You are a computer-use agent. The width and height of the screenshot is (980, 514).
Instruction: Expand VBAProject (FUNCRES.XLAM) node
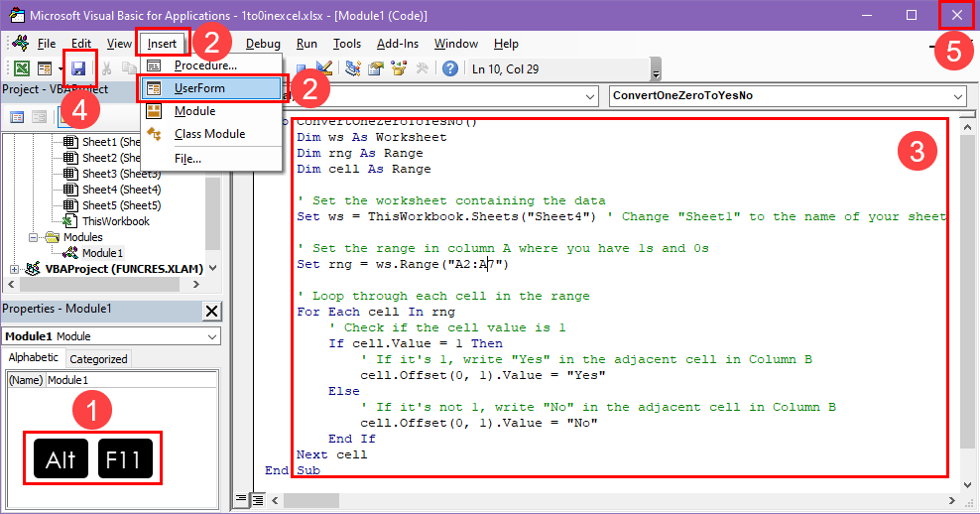(14, 269)
